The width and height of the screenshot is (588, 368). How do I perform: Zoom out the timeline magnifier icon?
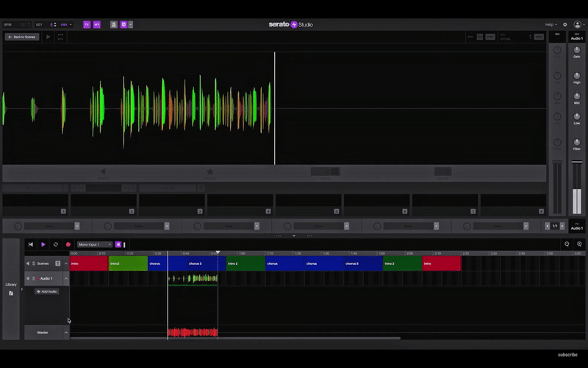click(567, 244)
